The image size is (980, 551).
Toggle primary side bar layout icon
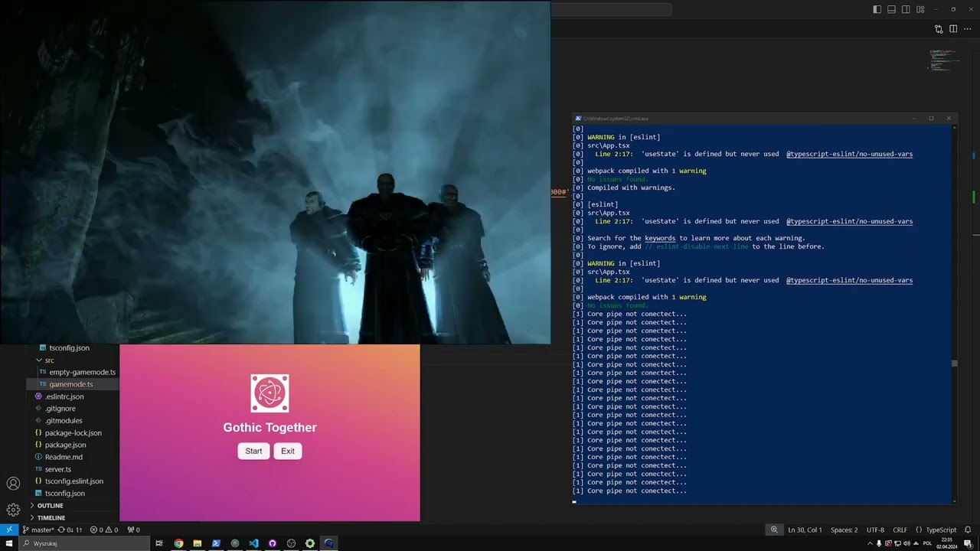tap(877, 9)
